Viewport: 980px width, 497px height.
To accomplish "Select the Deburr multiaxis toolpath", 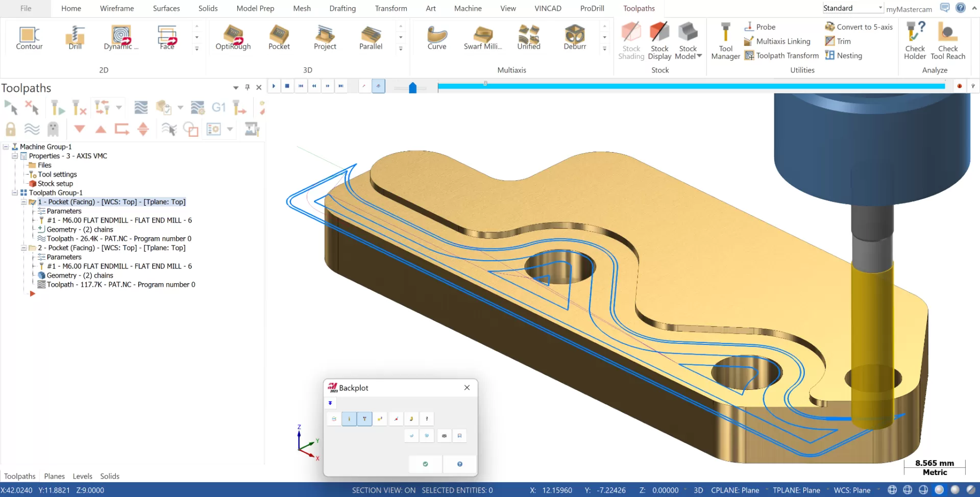I will point(575,38).
